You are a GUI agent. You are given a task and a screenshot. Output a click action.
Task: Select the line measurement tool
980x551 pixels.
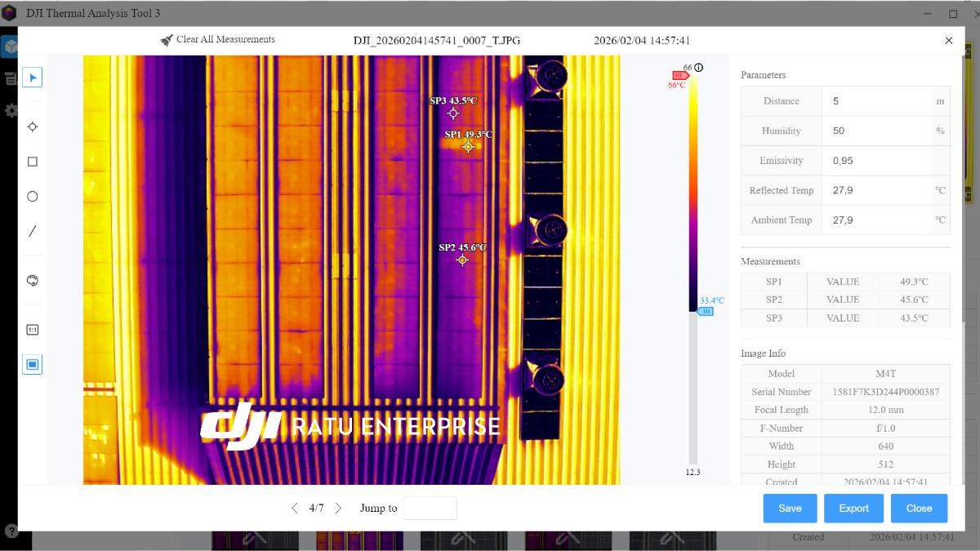[33, 231]
